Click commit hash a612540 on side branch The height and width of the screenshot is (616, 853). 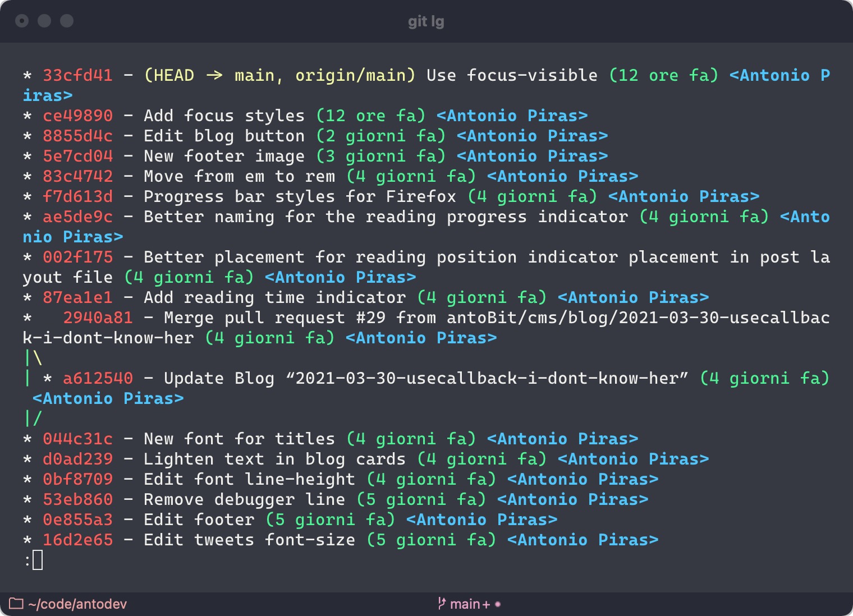(98, 378)
